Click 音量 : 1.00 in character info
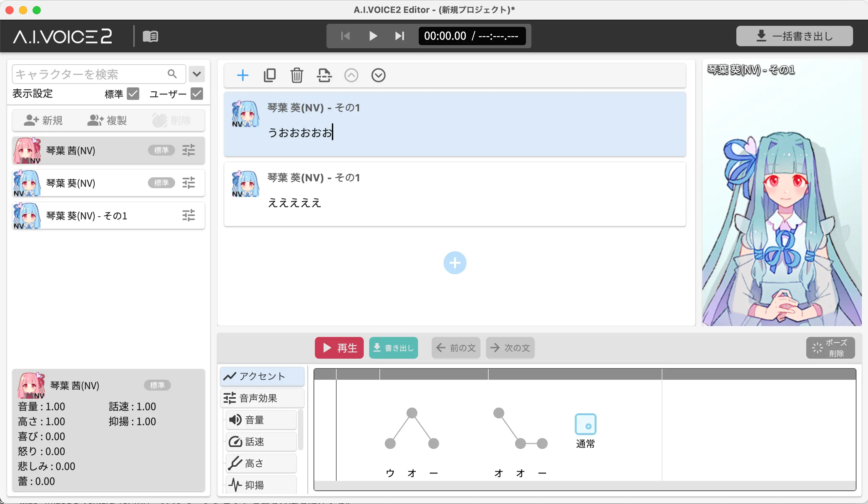868x504 pixels. click(41, 407)
